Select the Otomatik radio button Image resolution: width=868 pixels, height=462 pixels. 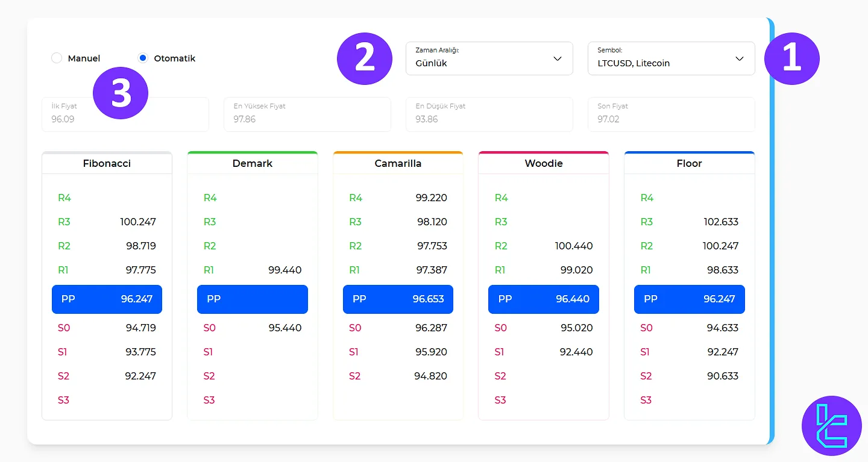click(143, 58)
